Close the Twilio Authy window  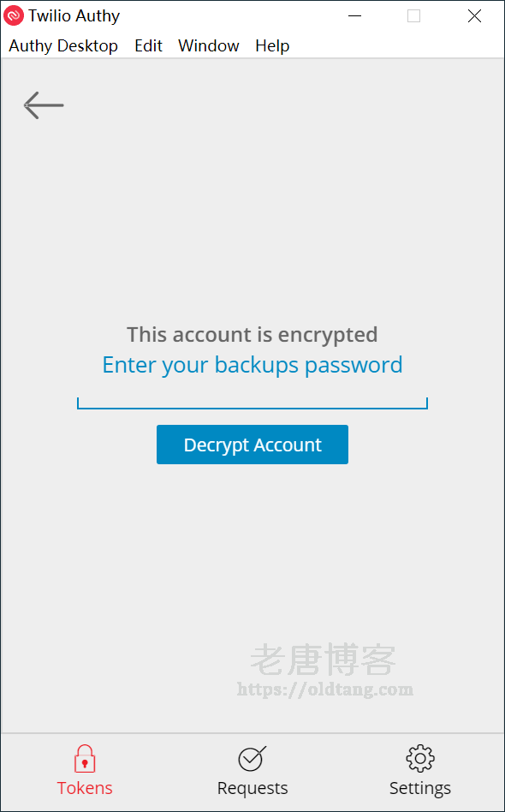click(x=474, y=16)
